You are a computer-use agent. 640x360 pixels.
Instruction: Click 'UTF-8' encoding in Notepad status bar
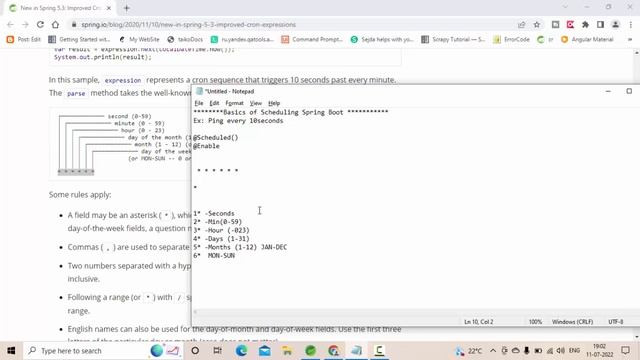616,322
